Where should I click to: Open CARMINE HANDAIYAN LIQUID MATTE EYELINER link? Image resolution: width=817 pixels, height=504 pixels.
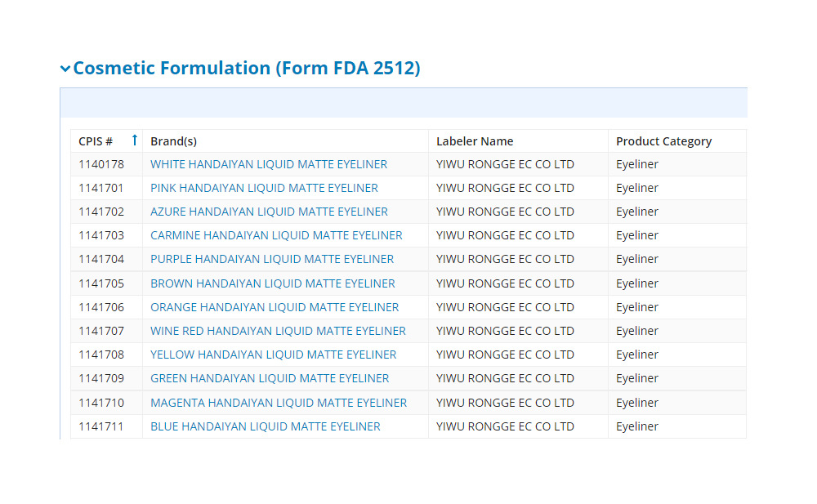tap(276, 235)
